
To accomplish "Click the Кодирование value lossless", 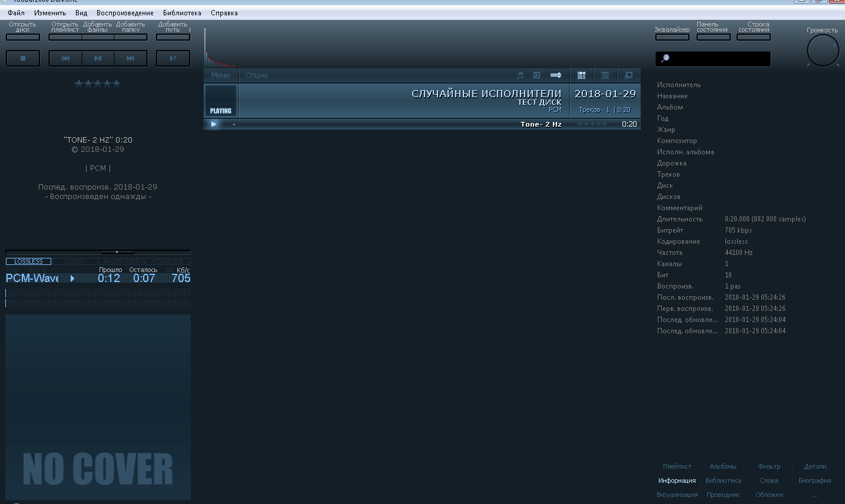I will (736, 241).
